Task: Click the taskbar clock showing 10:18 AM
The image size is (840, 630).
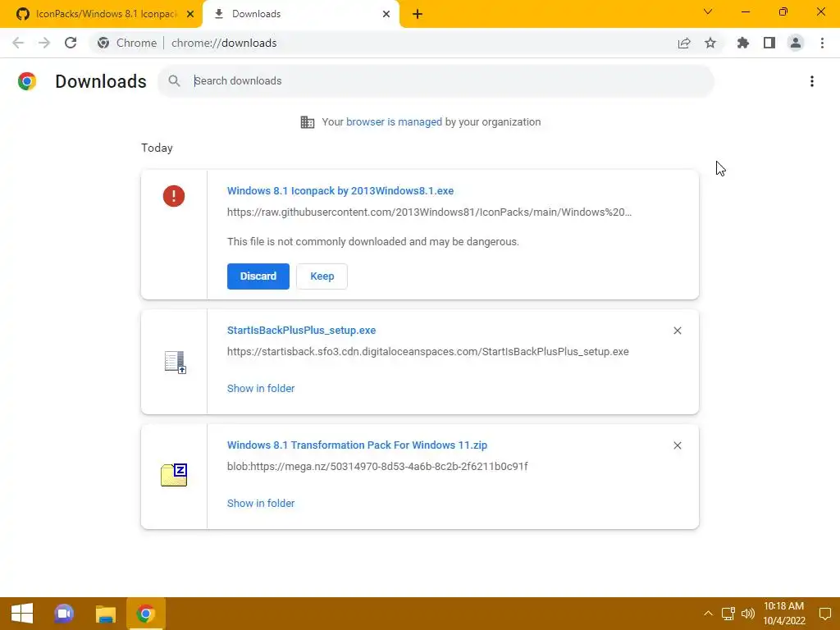Action: click(x=783, y=614)
